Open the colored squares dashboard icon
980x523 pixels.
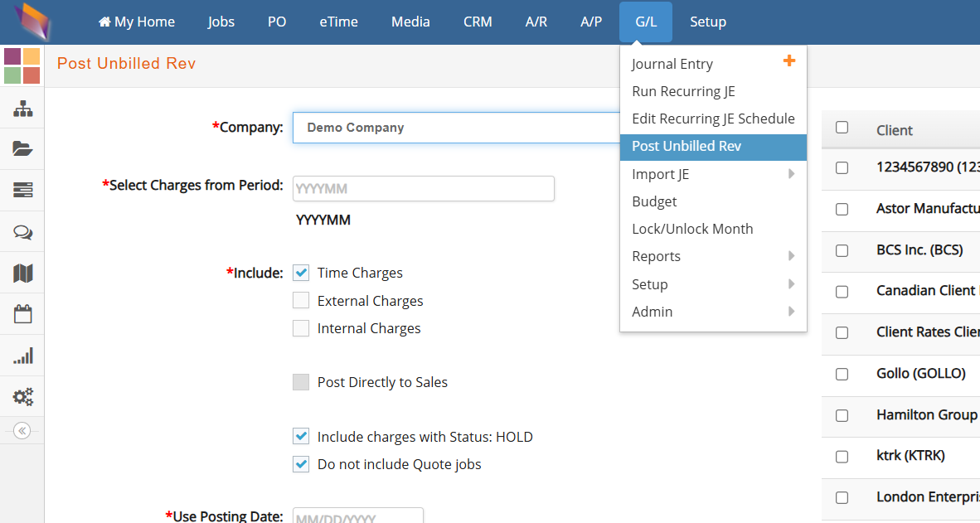(x=22, y=65)
